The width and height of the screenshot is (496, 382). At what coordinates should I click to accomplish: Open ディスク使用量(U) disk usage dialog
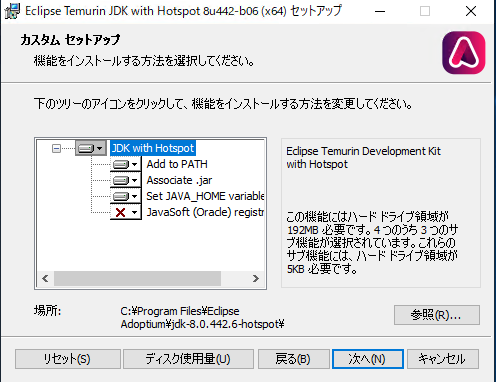pyautogui.click(x=188, y=359)
